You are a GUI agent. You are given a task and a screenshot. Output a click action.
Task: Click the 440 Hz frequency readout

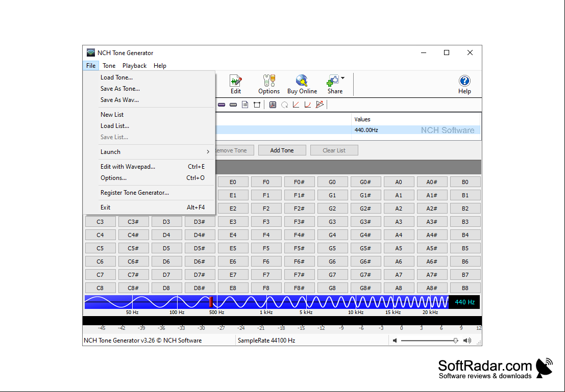pyautogui.click(x=464, y=302)
